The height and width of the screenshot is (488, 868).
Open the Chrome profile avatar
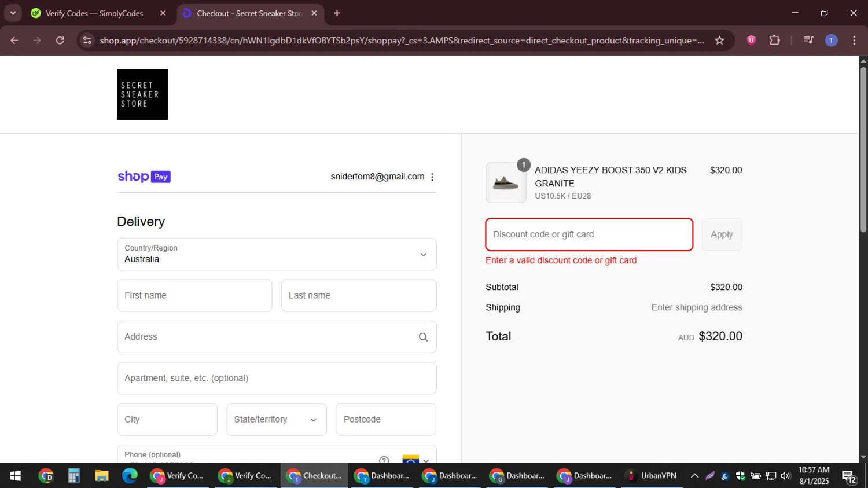click(x=831, y=41)
